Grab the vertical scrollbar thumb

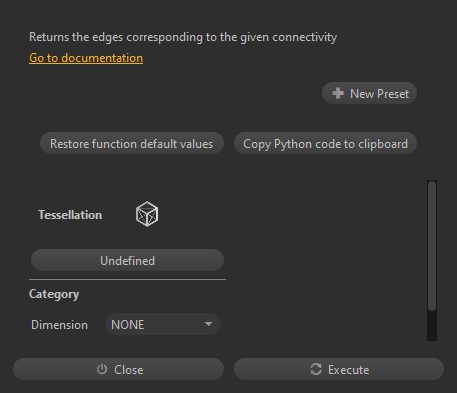(x=432, y=246)
